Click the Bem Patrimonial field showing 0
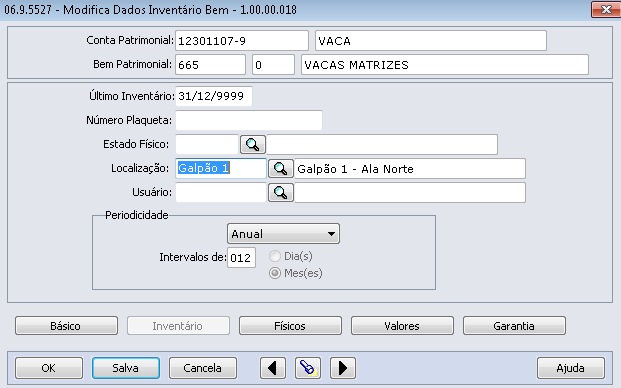The image size is (621, 388). [x=273, y=65]
